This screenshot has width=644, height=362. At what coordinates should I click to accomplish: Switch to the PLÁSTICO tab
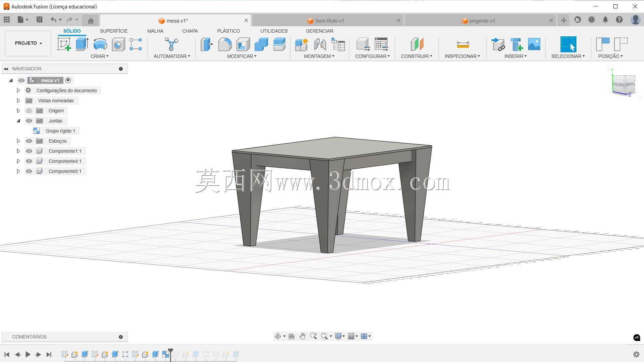coord(229,31)
